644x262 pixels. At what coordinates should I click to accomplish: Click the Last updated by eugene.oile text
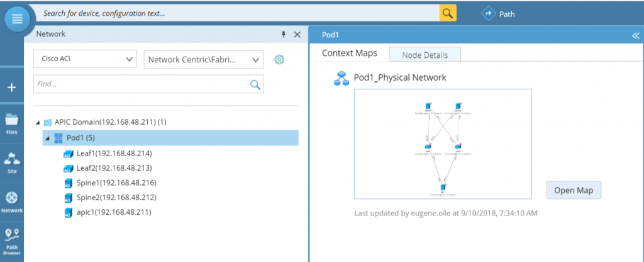tap(446, 214)
